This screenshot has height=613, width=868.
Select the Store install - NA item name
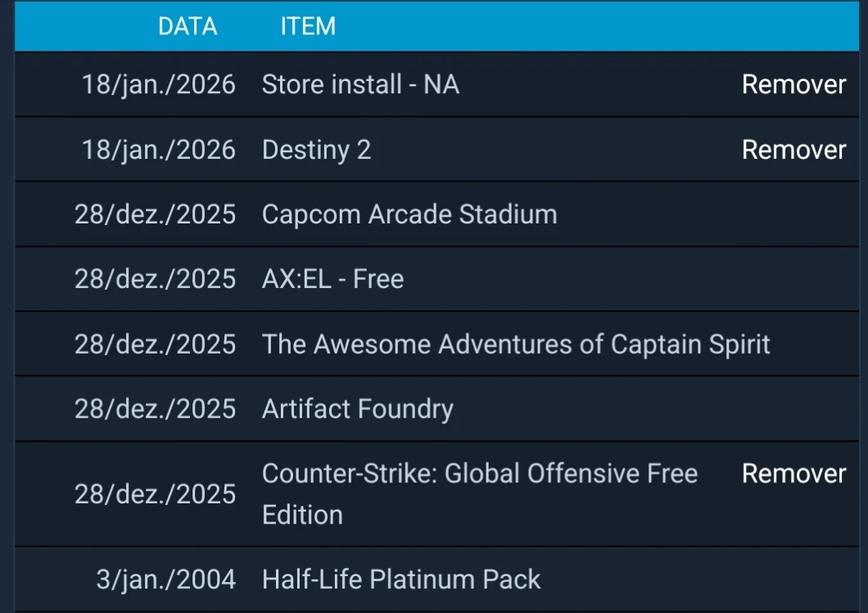coord(360,84)
